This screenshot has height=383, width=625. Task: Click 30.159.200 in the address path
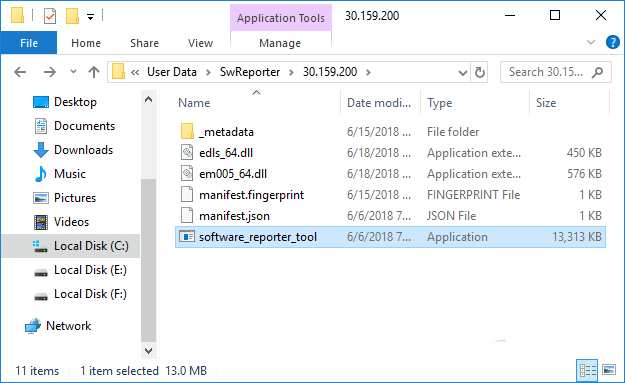coord(330,72)
